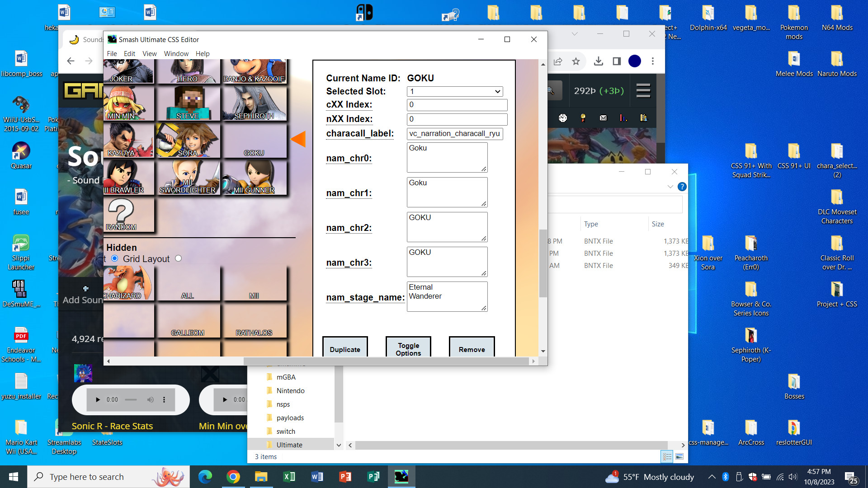The image size is (868, 488).
Task: Click the clock history icon on GameBanana
Action: pyautogui.click(x=562, y=118)
